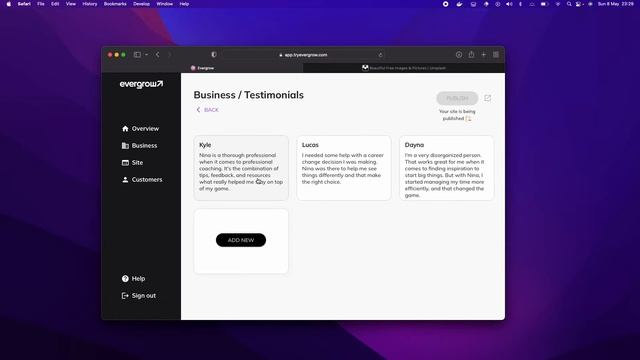640x360 pixels.
Task: Open a new Safari tab
Action: coord(484,55)
